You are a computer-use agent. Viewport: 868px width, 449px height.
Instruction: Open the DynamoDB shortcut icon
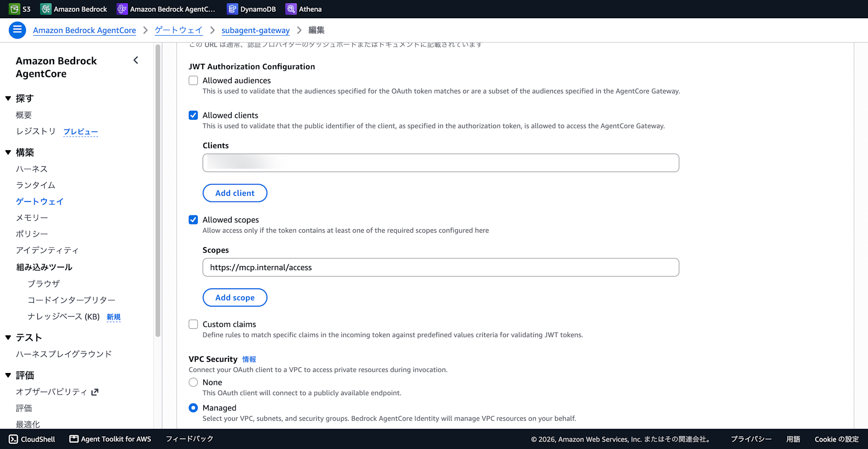[x=232, y=9]
